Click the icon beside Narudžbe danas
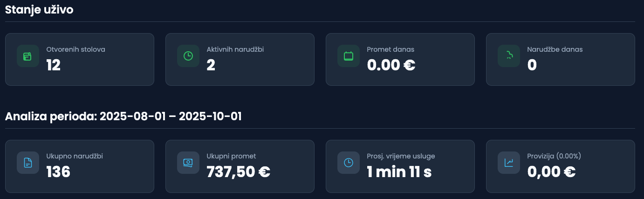The height and width of the screenshot is (199, 644). (x=508, y=56)
